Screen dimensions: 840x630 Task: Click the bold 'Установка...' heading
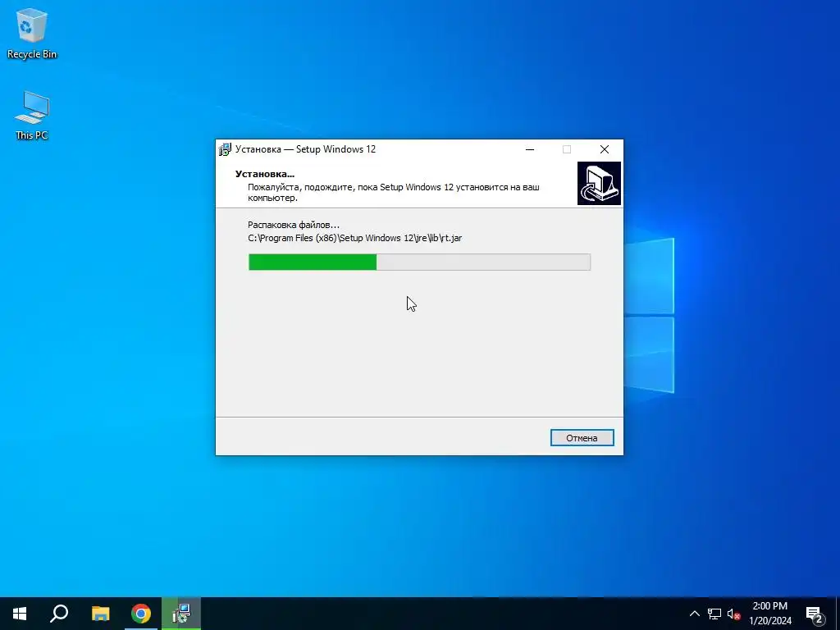265,174
